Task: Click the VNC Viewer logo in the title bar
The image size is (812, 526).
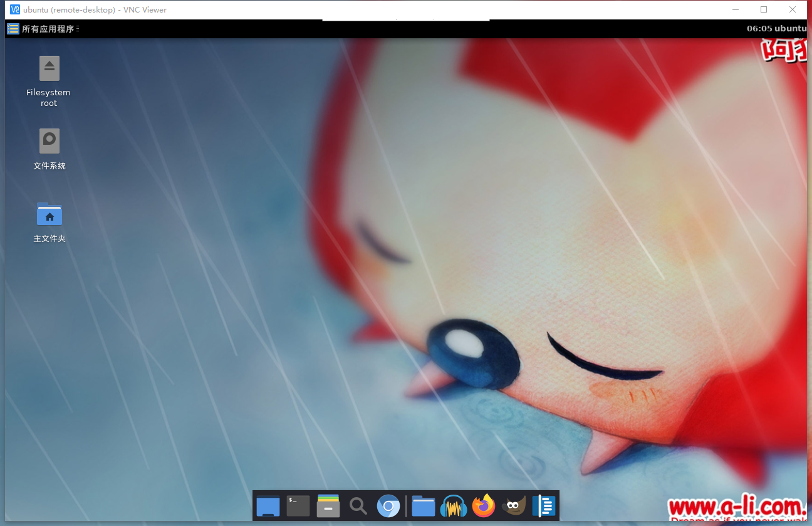Action: 15,9
